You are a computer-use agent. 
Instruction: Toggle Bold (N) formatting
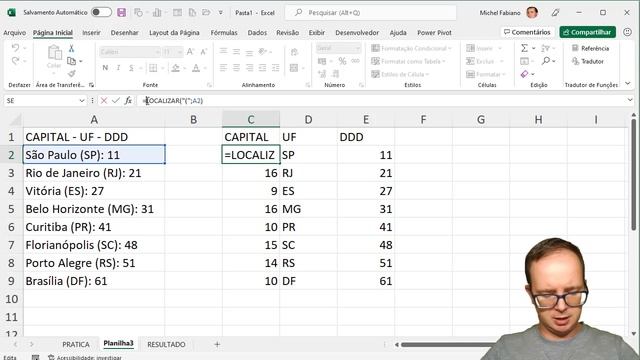pos(105,68)
